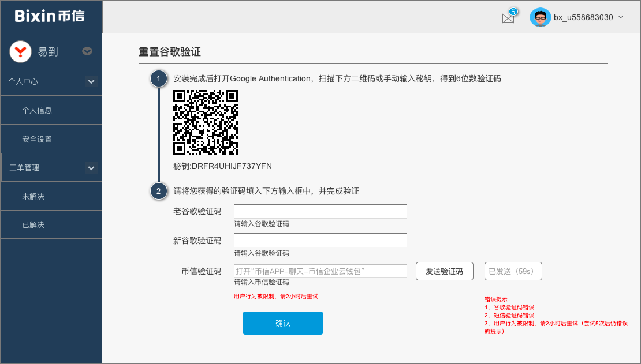
Task: Click the step 2 circle marker
Action: [x=159, y=191]
